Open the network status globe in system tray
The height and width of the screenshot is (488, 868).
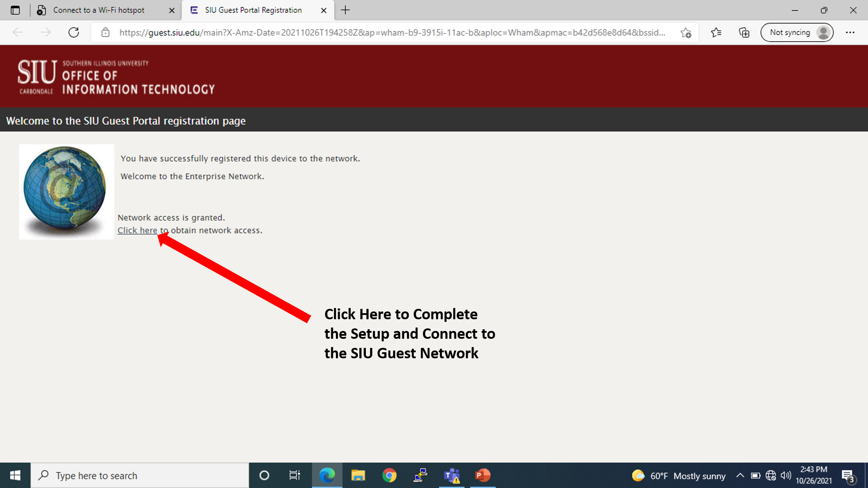[x=771, y=475]
